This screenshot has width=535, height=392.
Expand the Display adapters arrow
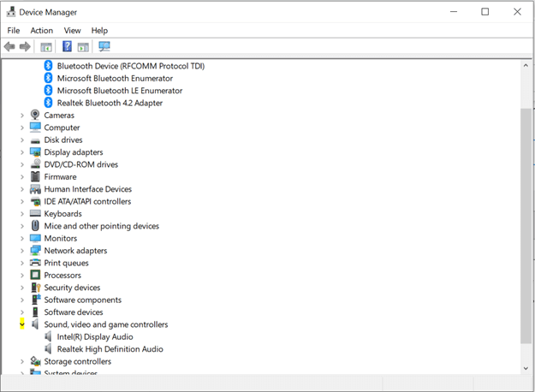pos(22,152)
